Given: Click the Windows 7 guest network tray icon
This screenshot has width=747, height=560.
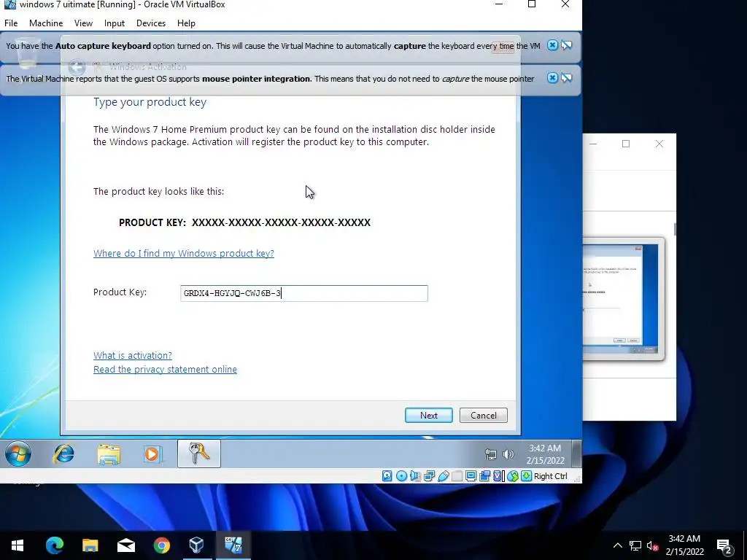Looking at the screenshot, I should pos(491,454).
